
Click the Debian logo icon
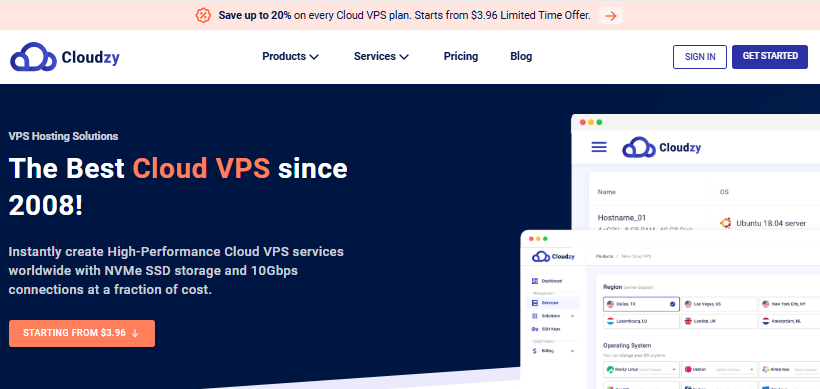688,370
